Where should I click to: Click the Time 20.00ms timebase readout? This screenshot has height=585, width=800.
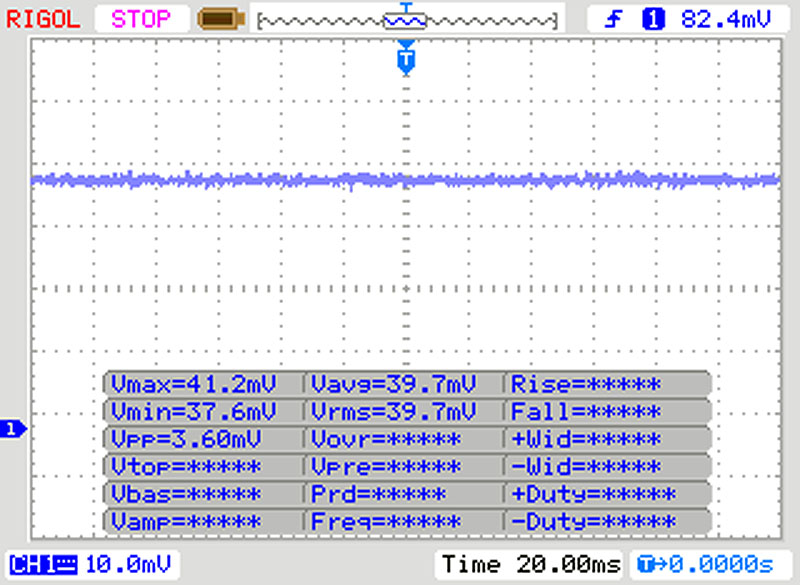click(531, 565)
